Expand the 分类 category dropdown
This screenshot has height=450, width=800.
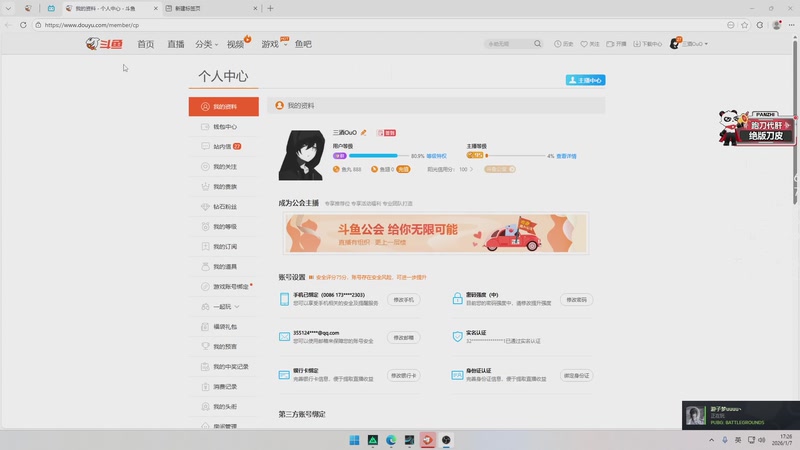[x=206, y=44]
